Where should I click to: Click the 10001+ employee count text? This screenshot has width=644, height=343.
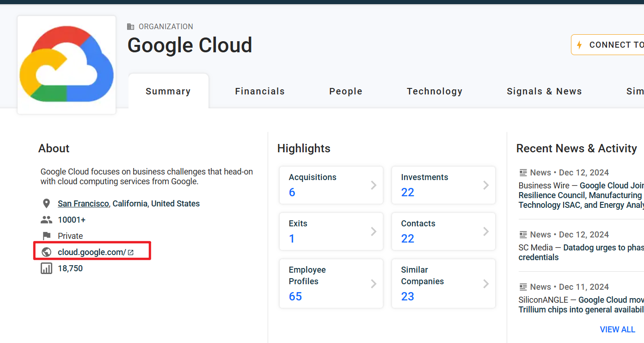(x=72, y=220)
